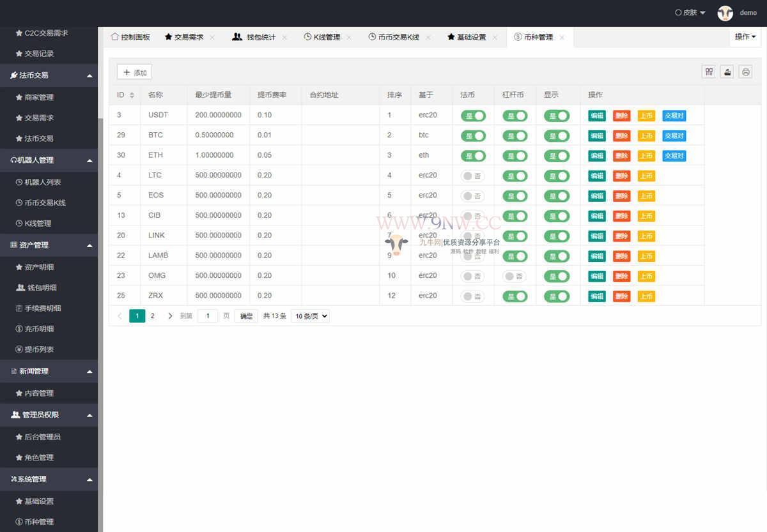Toggle 杠杆币 switch for OMG row
The width and height of the screenshot is (767, 532).
(515, 277)
